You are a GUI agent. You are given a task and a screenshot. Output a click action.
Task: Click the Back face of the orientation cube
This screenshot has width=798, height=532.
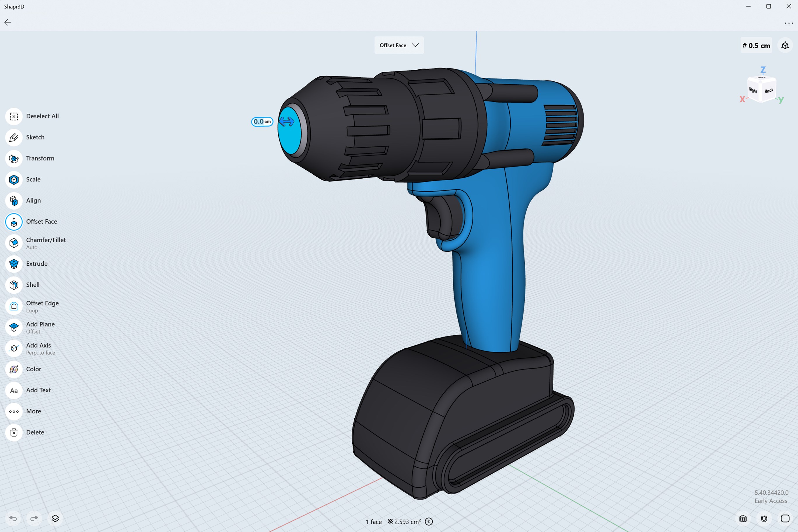(769, 91)
